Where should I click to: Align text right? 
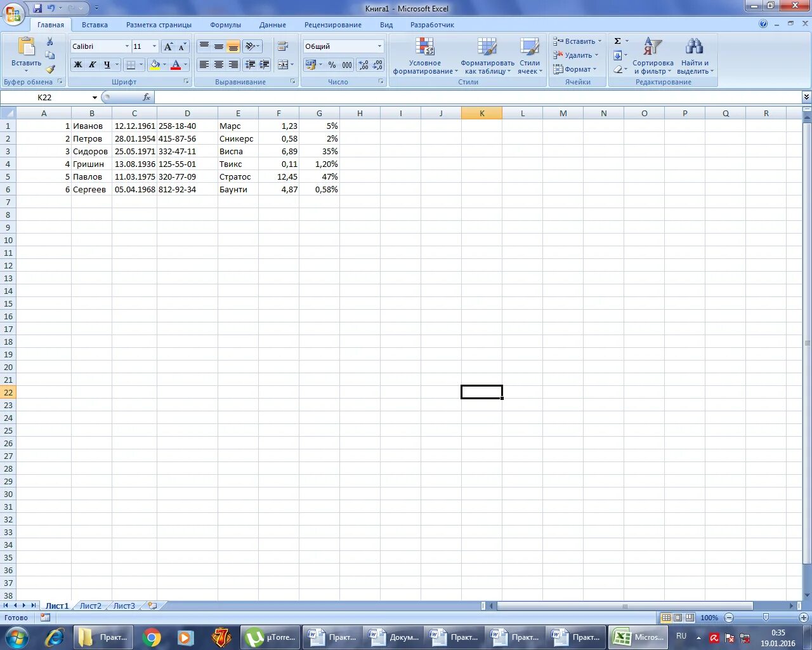(x=233, y=65)
